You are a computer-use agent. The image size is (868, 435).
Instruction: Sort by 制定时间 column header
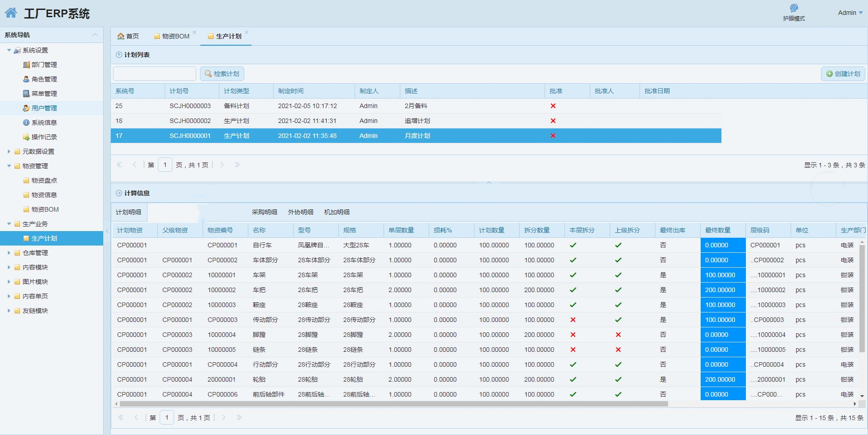314,91
